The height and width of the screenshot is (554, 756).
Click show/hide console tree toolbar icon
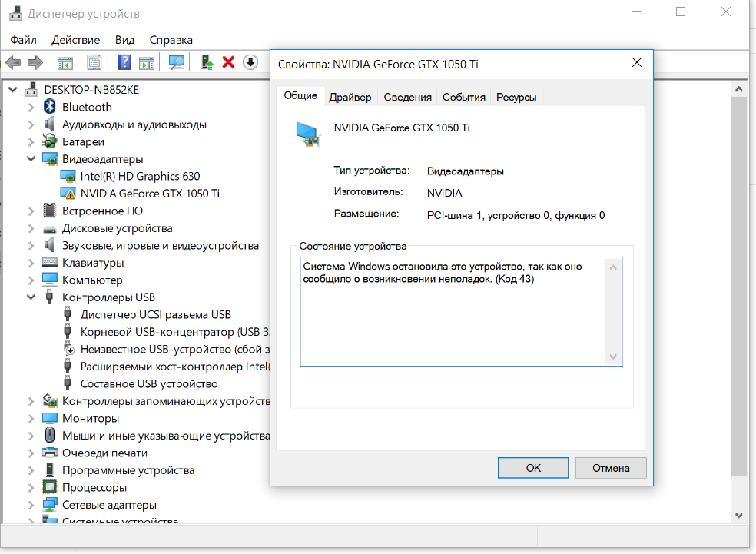point(65,62)
